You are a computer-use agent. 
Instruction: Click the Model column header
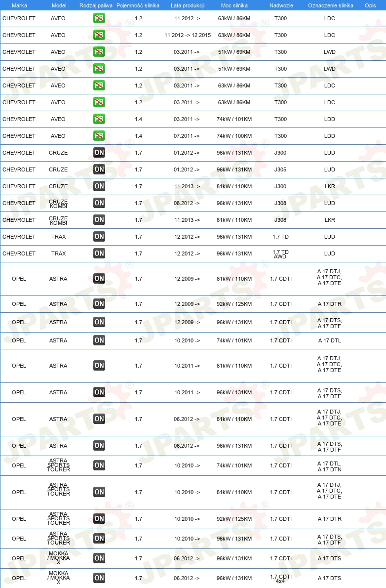(x=59, y=5)
